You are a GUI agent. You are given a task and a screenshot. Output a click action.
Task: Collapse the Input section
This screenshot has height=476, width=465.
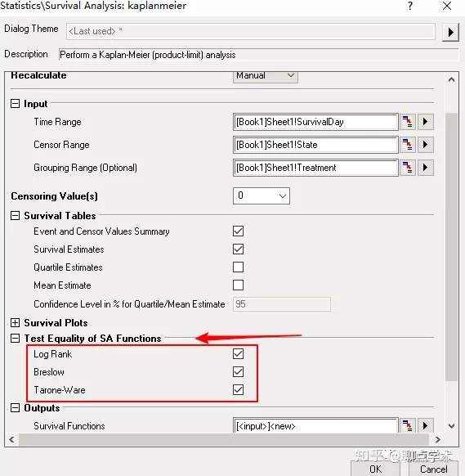point(16,104)
